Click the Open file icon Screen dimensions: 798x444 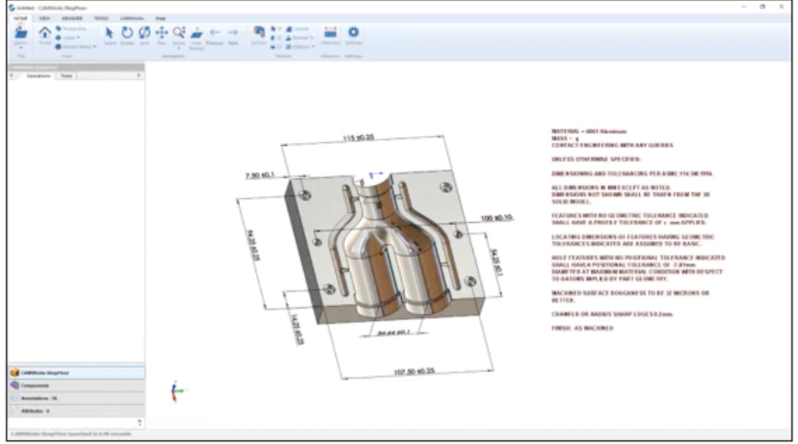tap(21, 33)
